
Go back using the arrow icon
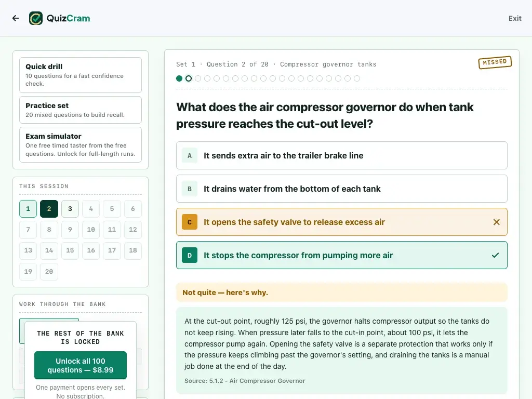click(16, 18)
